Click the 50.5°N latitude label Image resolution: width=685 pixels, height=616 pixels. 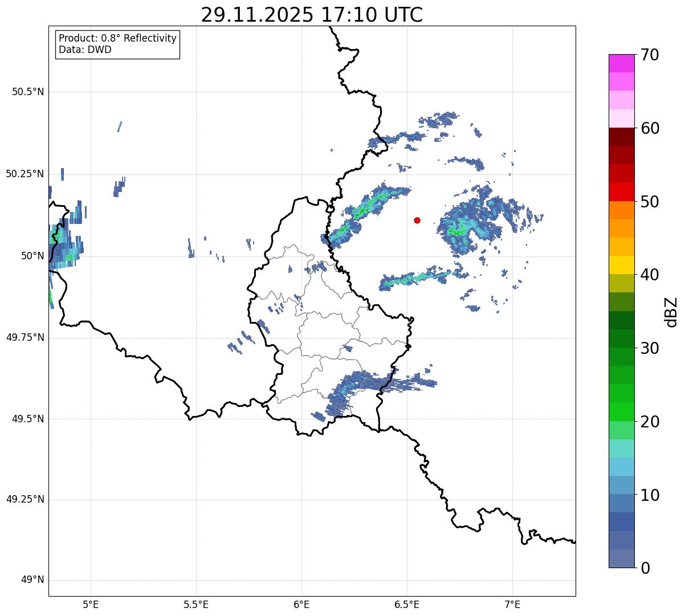pyautogui.click(x=28, y=92)
